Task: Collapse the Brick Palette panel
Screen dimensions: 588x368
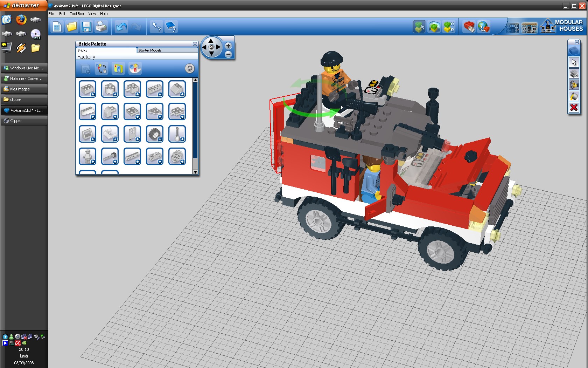Action: tap(195, 44)
